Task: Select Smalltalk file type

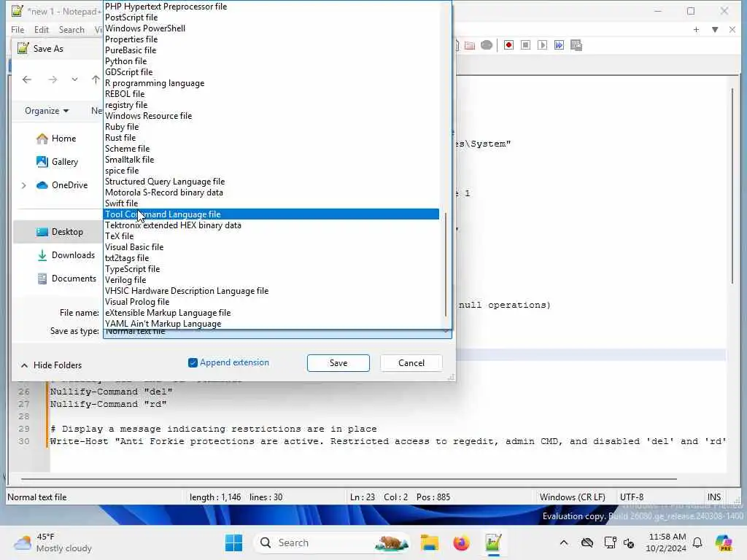Action: [271, 160]
